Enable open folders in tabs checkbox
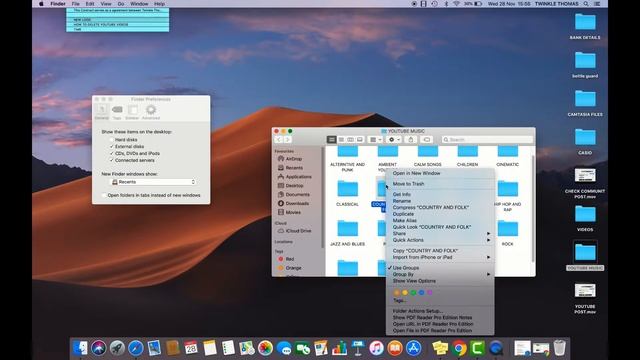The height and width of the screenshot is (360, 640). [104, 196]
